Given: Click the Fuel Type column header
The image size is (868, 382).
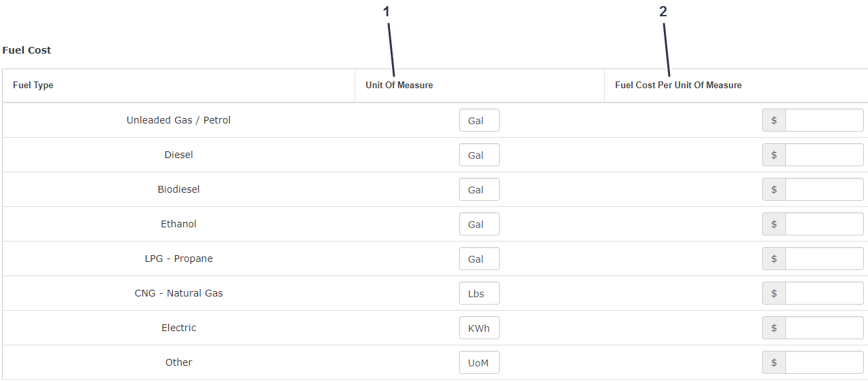Looking at the screenshot, I should click(33, 85).
